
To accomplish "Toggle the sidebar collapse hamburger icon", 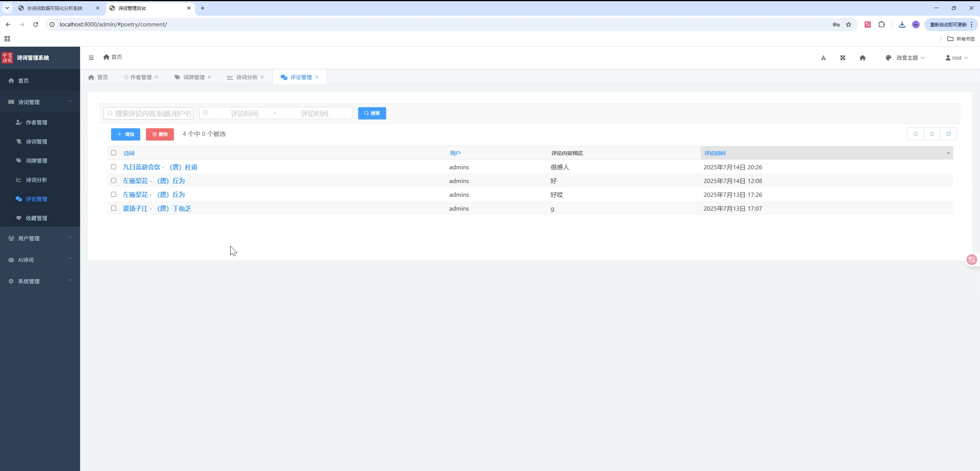I will click(x=91, y=57).
